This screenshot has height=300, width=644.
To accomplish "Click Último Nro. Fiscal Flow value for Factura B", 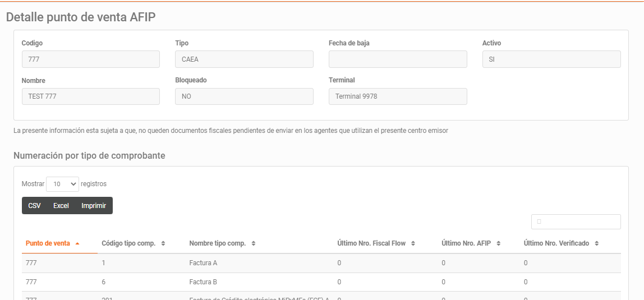I will pyautogui.click(x=339, y=282).
